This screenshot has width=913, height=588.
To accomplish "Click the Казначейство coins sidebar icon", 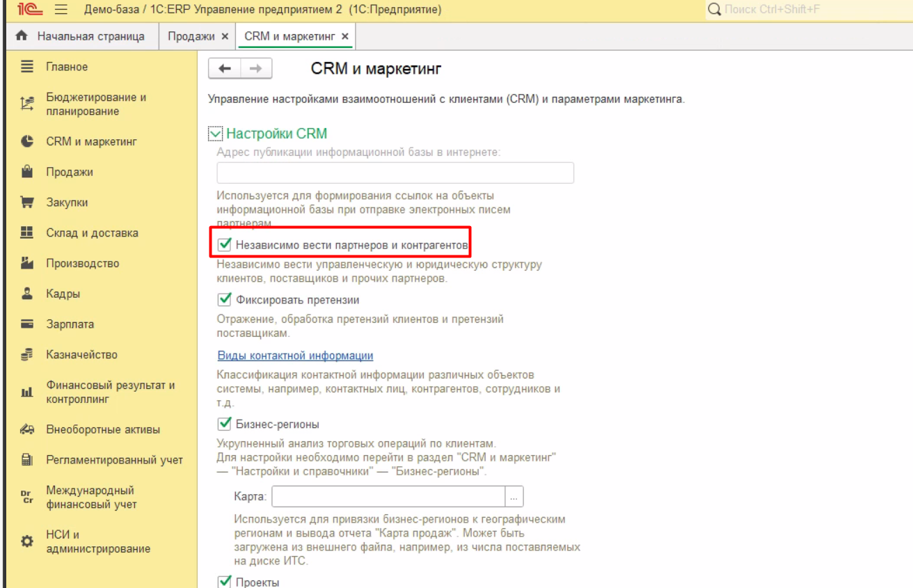I will pos(27,355).
